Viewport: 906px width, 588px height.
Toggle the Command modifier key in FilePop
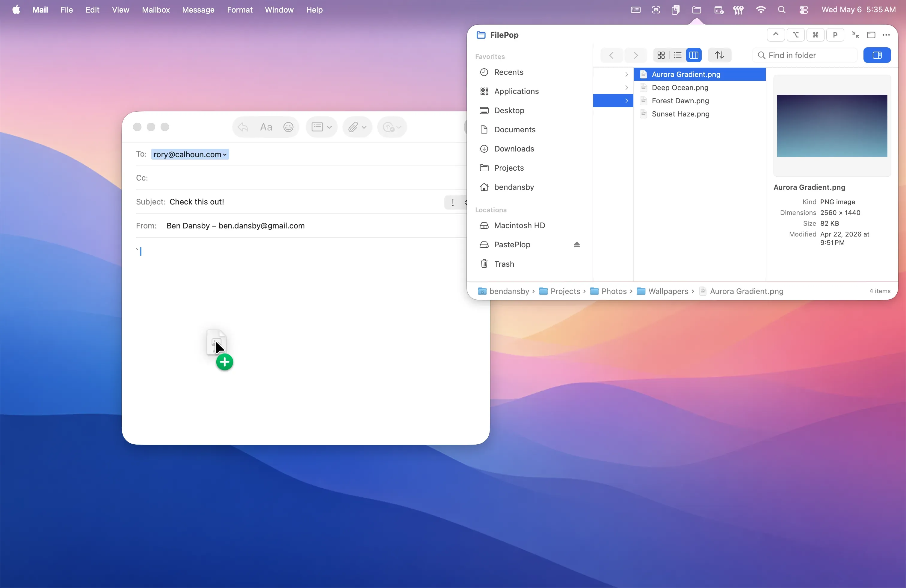[816, 35]
